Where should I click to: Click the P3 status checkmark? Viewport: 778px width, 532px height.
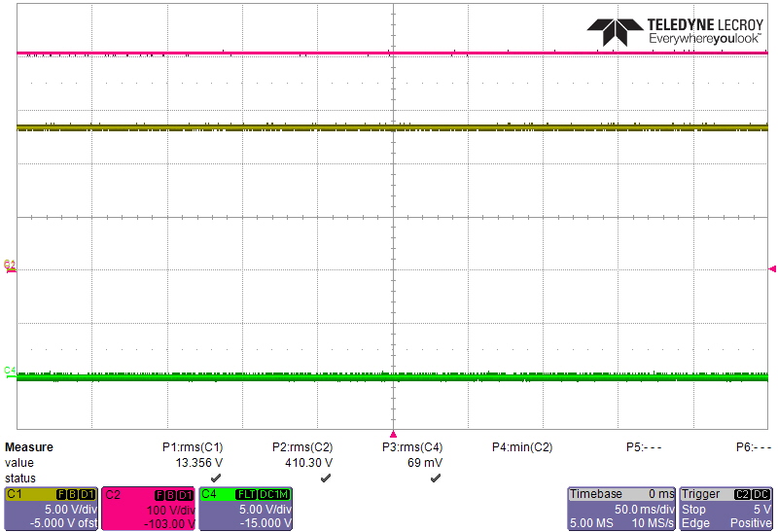pyautogui.click(x=435, y=479)
